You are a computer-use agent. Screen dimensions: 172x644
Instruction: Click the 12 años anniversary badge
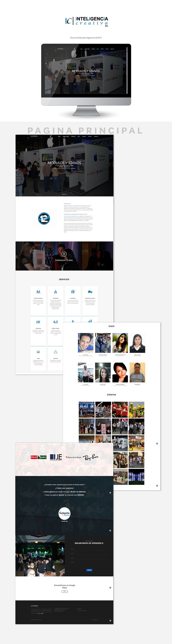click(44, 219)
